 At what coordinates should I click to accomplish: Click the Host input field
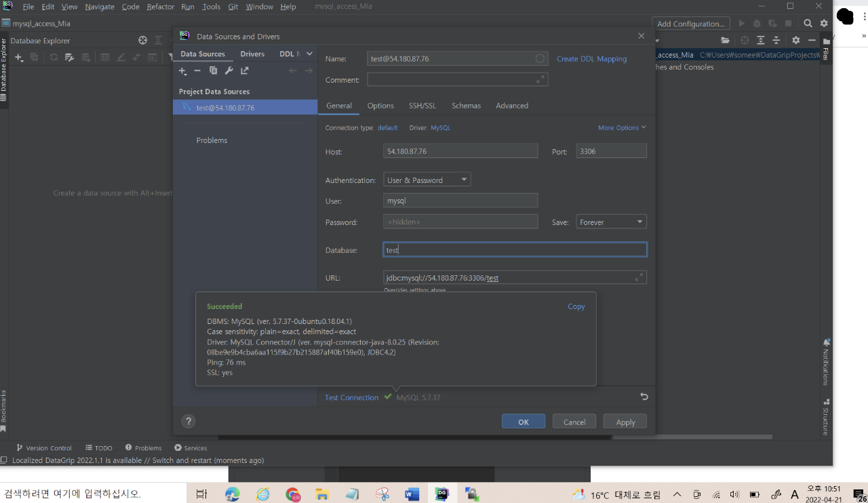click(460, 151)
